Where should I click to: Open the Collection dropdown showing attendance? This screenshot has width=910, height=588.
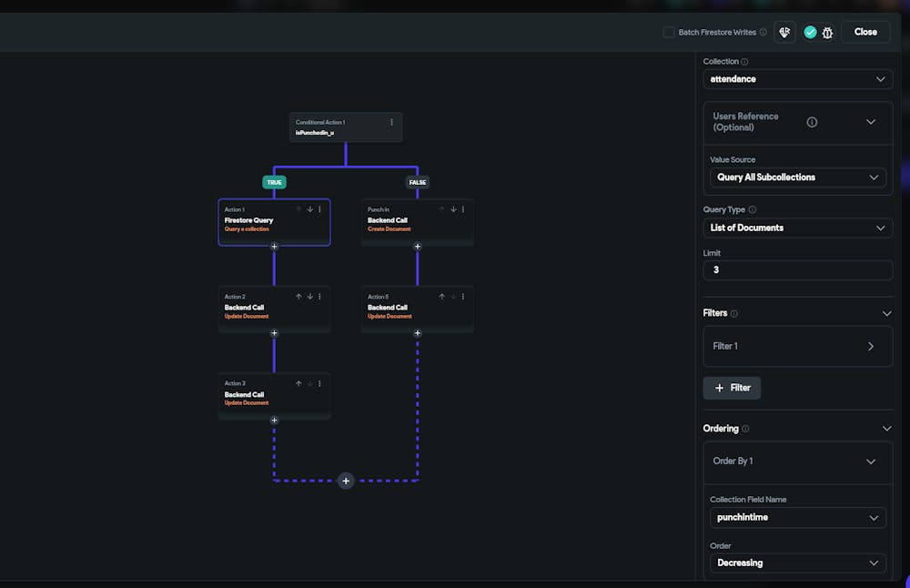pos(797,79)
